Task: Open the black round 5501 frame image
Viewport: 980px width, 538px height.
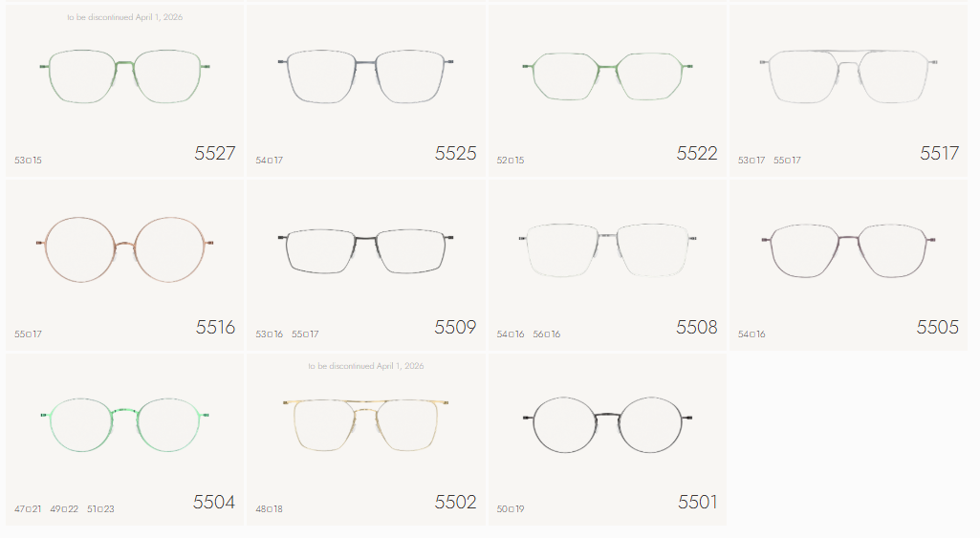Action: 607,424
